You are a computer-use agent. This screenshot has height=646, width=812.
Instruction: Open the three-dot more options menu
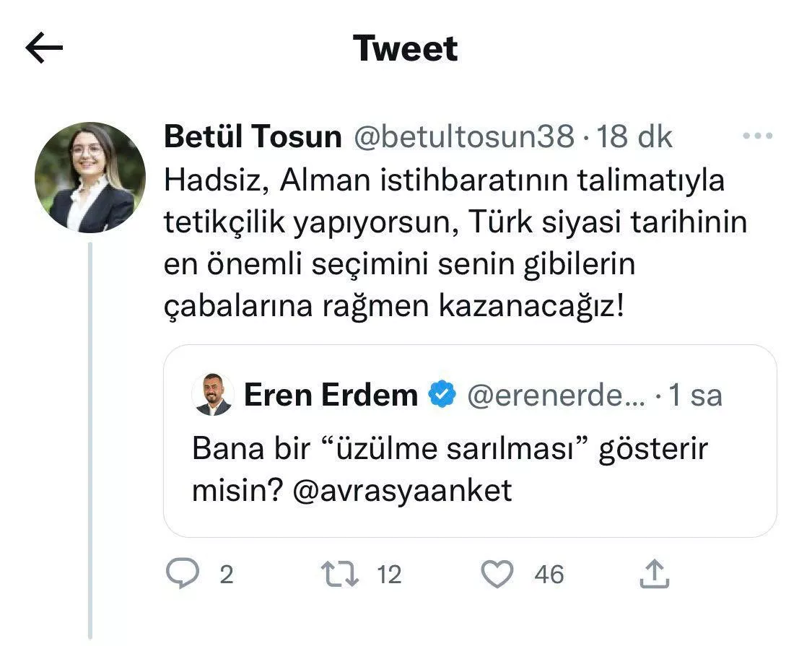pyautogui.click(x=757, y=136)
